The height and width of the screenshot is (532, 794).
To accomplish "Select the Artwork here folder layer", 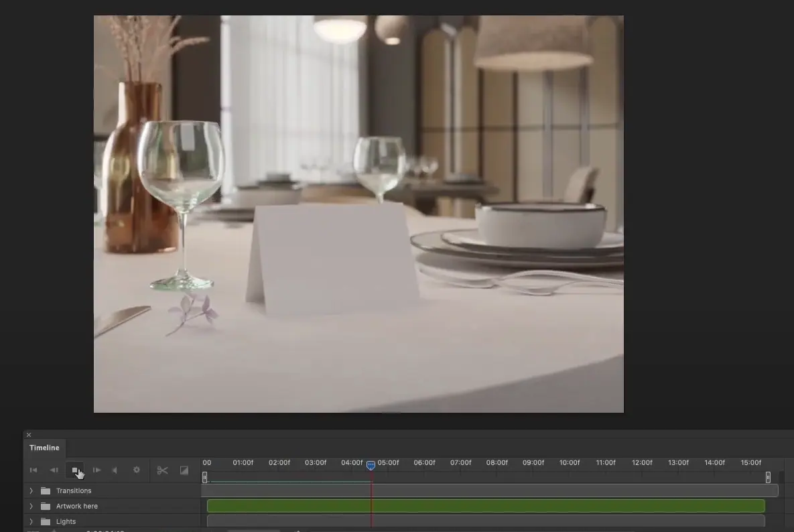I will click(x=76, y=507).
